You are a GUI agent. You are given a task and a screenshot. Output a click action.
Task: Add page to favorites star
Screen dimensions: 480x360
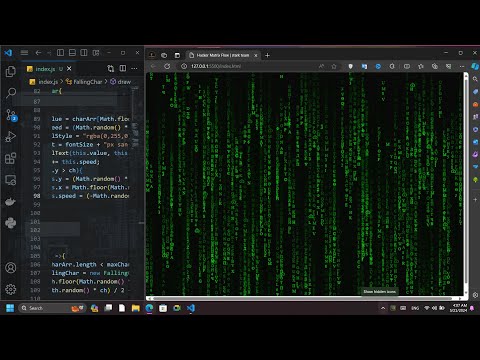(334, 66)
